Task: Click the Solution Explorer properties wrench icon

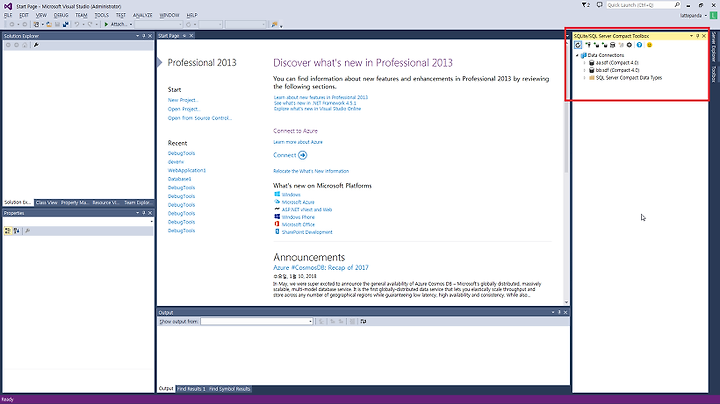Action: (36, 45)
